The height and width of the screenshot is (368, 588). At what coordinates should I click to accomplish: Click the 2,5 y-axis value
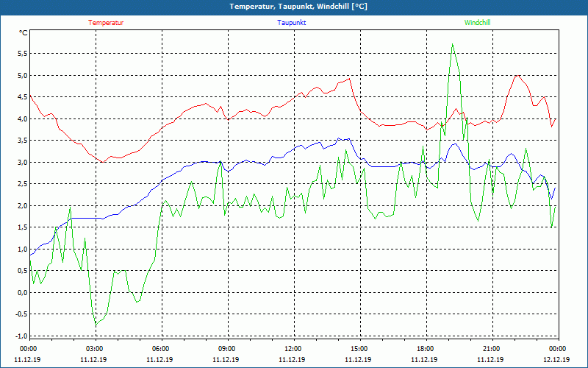tap(23, 184)
